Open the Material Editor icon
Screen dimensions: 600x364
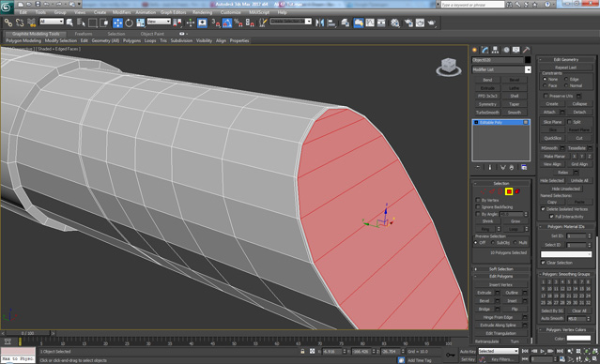395,23
